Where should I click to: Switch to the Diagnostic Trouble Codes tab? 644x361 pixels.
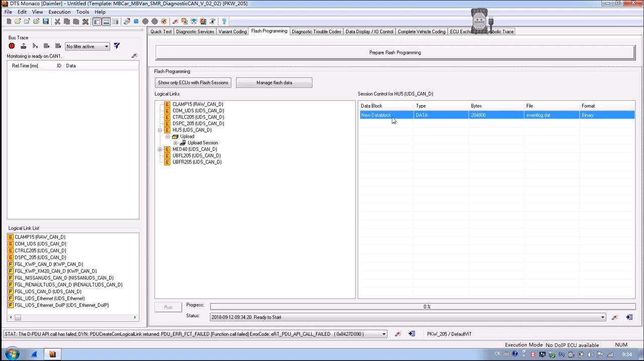tap(316, 32)
